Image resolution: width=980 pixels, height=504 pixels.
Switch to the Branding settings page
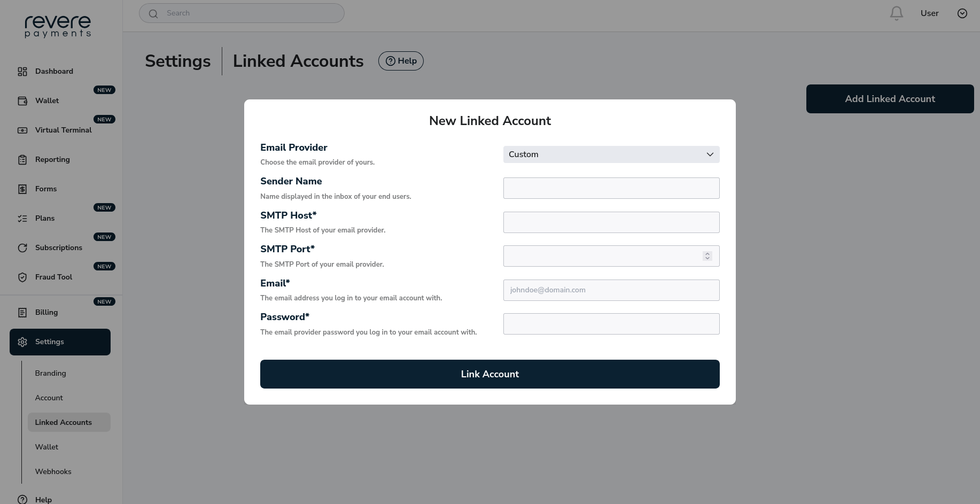pos(50,373)
